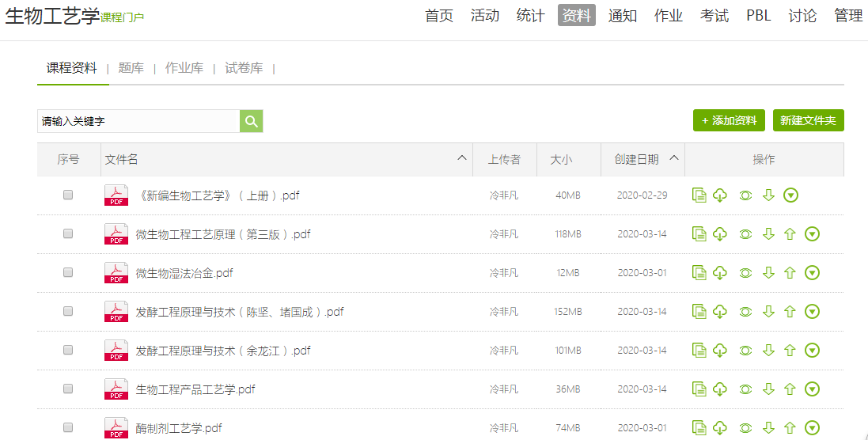Viewport: 868px width, 440px height.
Task: Click the 添加资料 button
Action: (729, 120)
